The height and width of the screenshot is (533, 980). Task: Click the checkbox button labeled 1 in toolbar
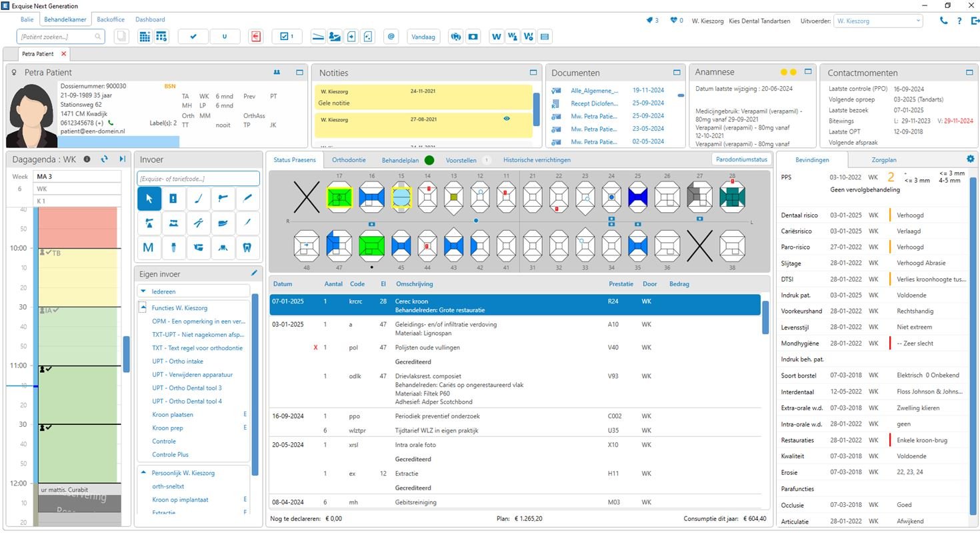[287, 37]
